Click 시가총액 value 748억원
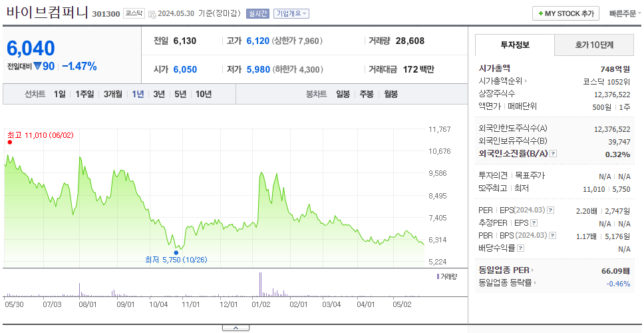644x333 pixels. pos(615,69)
